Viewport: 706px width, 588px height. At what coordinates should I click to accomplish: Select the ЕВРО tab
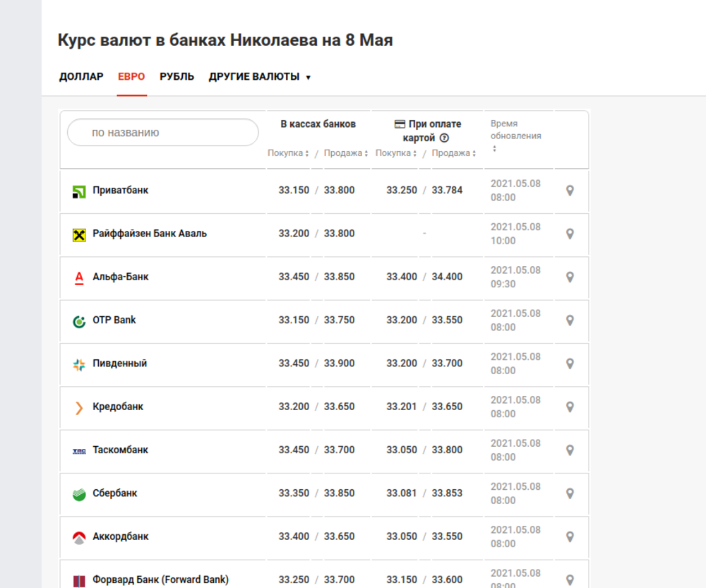(x=131, y=76)
